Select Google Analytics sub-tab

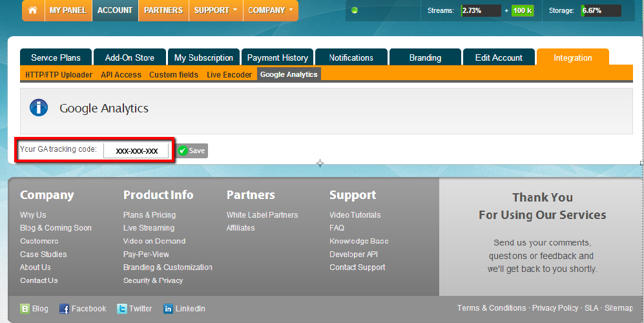tap(289, 74)
